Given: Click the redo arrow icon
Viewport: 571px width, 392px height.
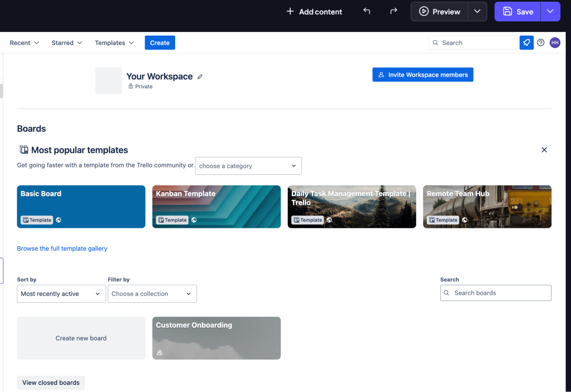Looking at the screenshot, I should click(394, 11).
